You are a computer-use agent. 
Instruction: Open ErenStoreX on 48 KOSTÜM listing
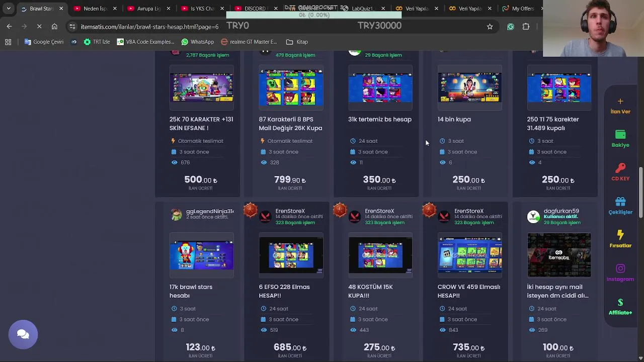(x=379, y=211)
